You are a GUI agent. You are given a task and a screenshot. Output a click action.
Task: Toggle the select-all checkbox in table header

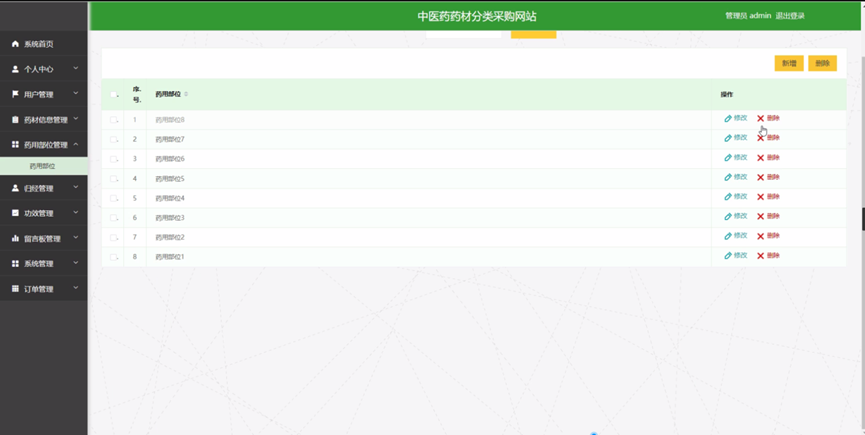point(113,94)
